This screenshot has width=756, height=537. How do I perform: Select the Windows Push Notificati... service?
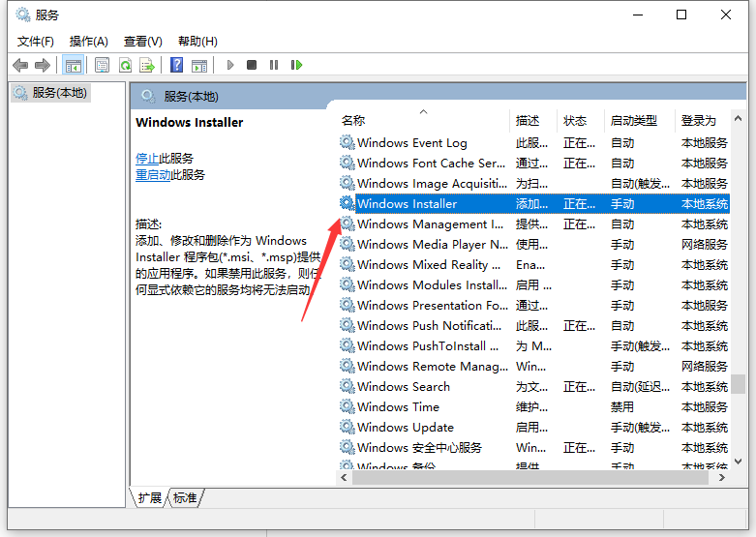[429, 326]
